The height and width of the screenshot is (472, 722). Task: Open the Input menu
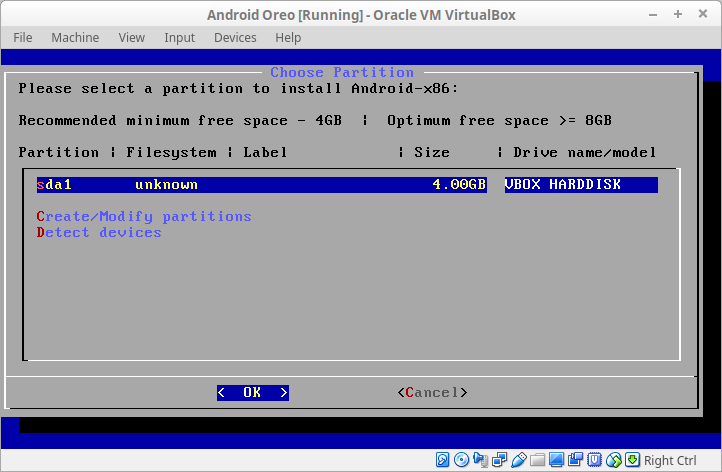(x=180, y=37)
